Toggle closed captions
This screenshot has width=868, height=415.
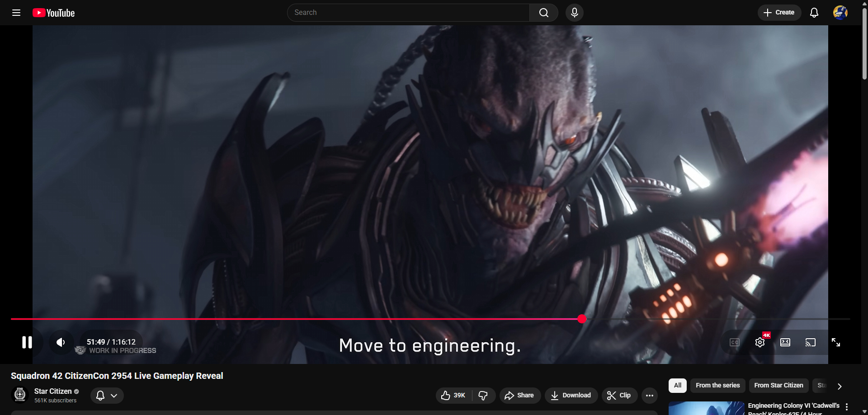735,342
